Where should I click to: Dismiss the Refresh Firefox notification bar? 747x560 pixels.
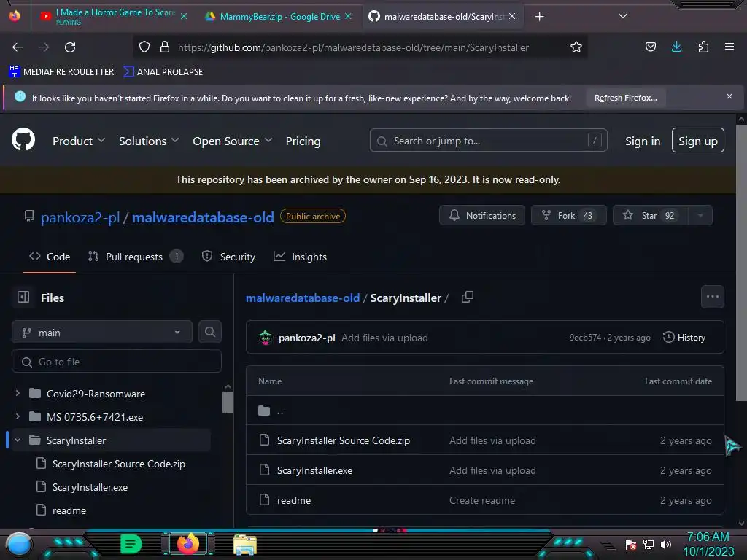pyautogui.click(x=729, y=97)
